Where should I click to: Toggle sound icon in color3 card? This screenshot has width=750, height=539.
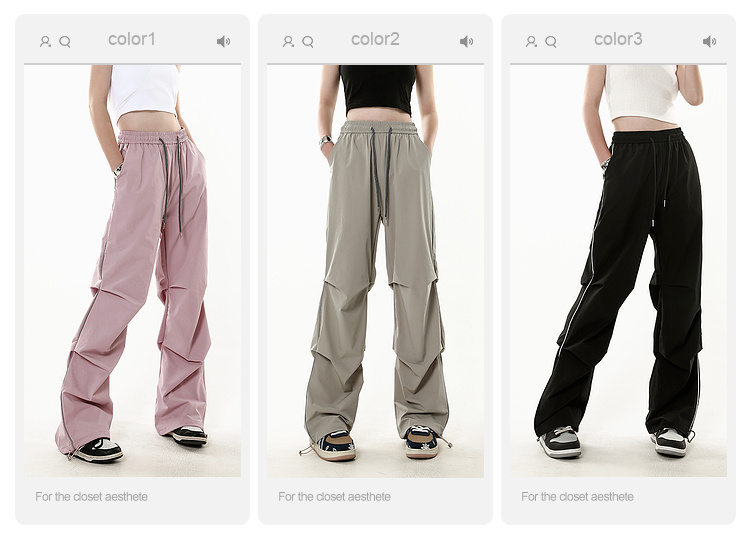(709, 42)
